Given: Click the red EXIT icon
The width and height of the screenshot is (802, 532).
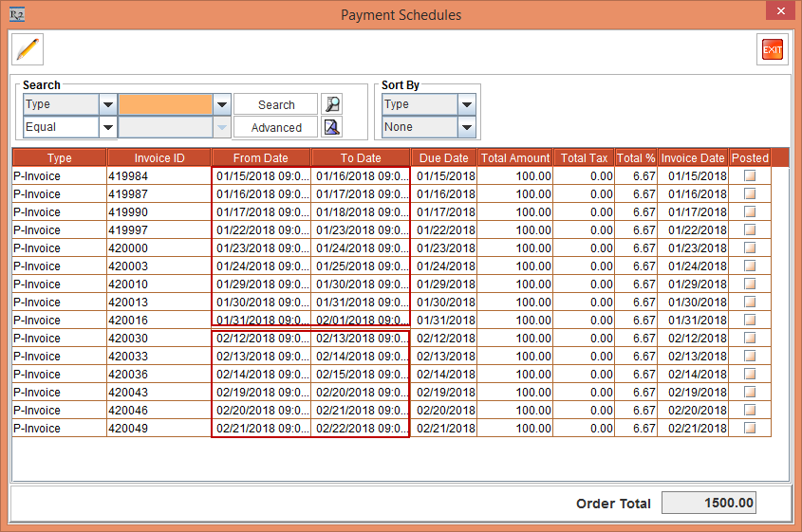Looking at the screenshot, I should pyautogui.click(x=772, y=49).
